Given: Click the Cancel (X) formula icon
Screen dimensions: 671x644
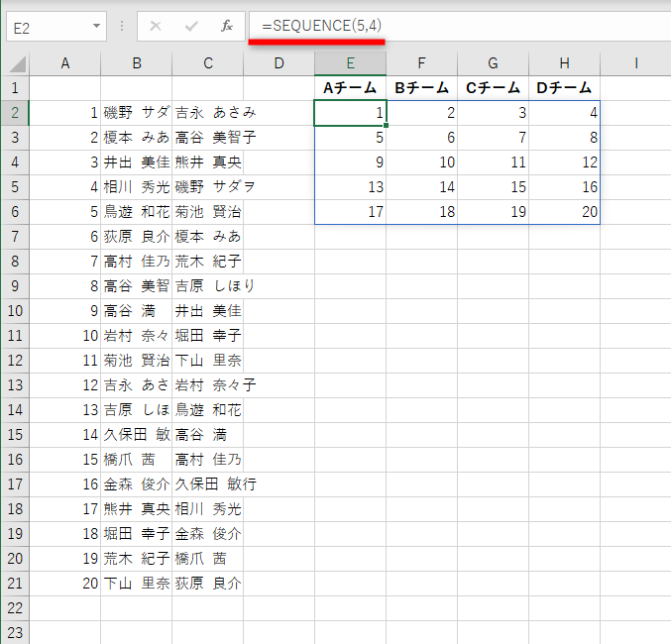Looking at the screenshot, I should pyautogui.click(x=156, y=26).
